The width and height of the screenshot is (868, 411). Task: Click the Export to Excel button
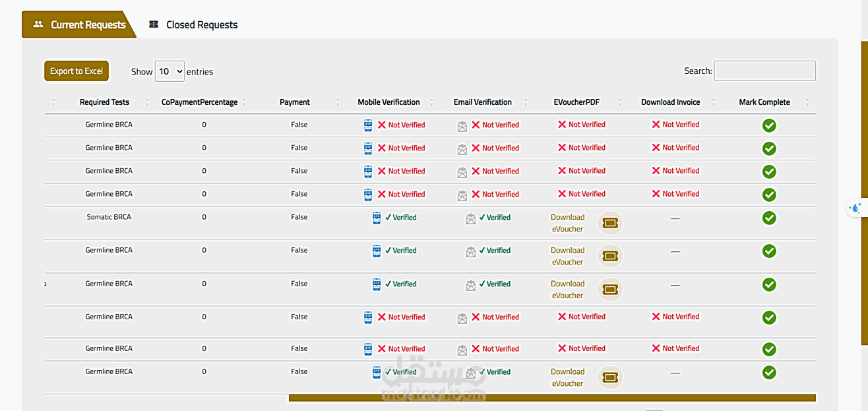(x=77, y=71)
